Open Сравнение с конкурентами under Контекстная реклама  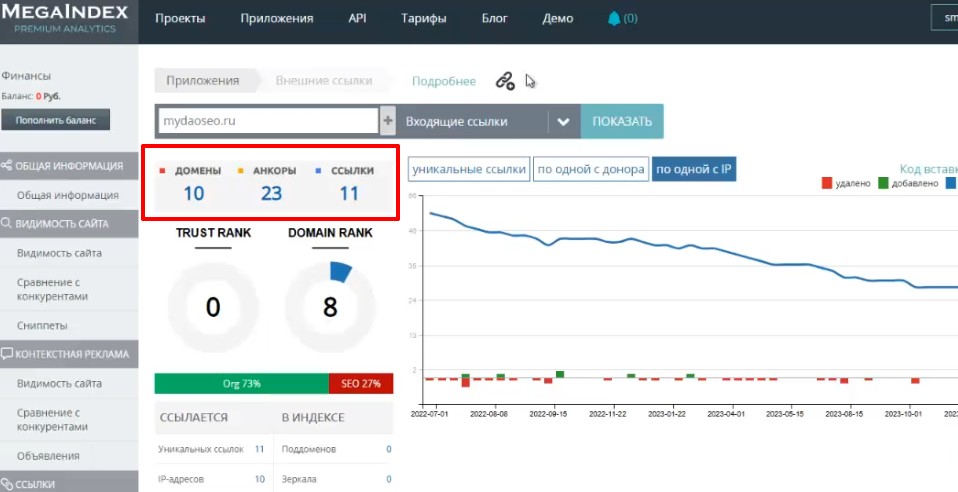coord(53,420)
